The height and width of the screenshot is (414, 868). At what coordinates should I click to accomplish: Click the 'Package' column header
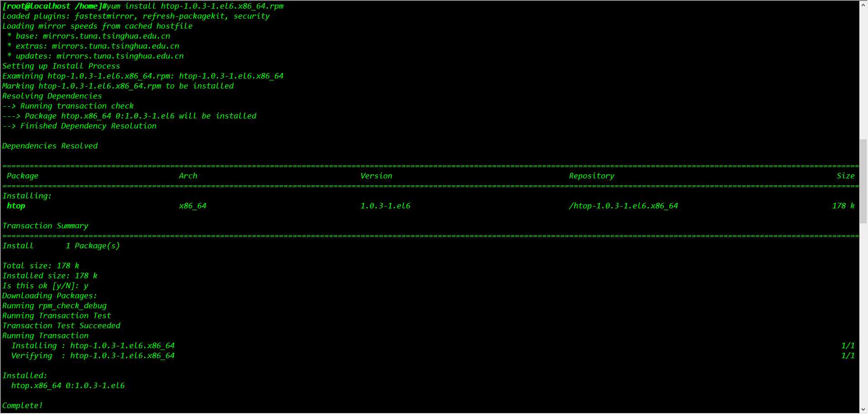pyautogui.click(x=23, y=176)
